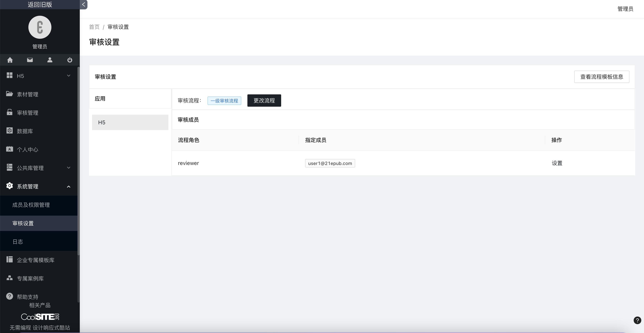Viewport: 644px width, 333px height.
Task: Open the mail envelope icon
Action: [30, 60]
